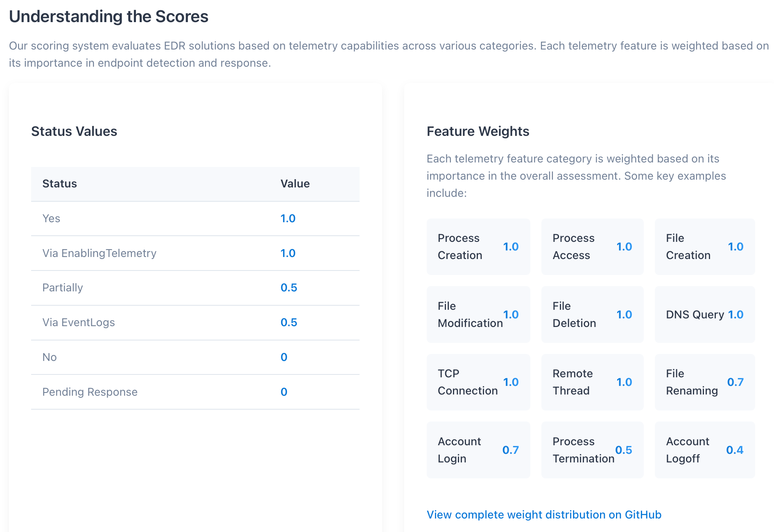Click the File Renaming weight card
Image resolution: width=774 pixels, height=532 pixels.
[705, 382]
